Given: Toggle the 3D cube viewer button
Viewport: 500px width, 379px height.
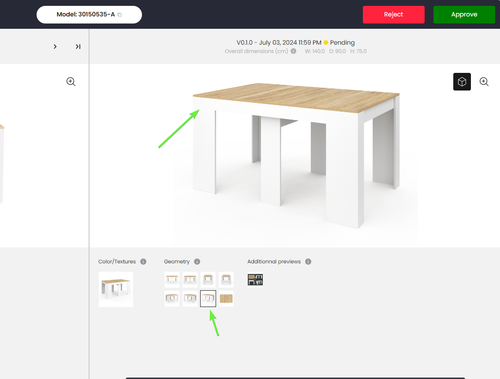Looking at the screenshot, I should [462, 82].
